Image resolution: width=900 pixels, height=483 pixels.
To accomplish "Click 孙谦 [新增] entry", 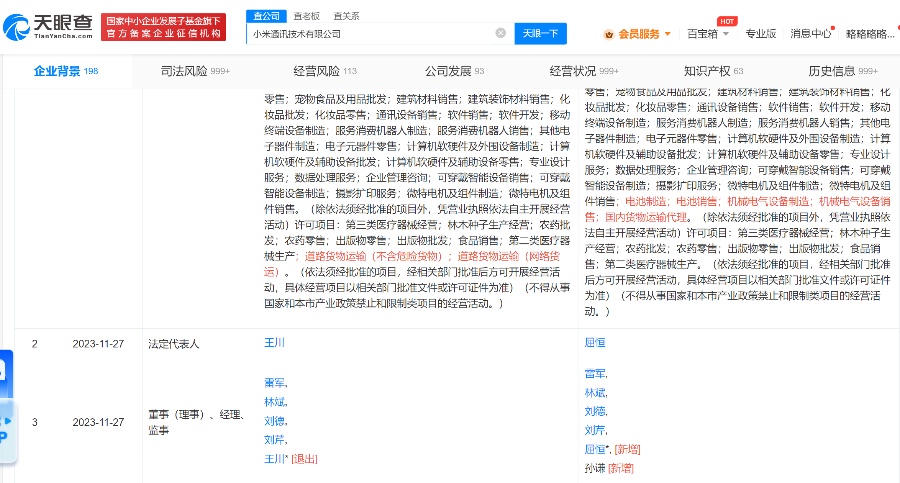I will pyautogui.click(x=608, y=468).
